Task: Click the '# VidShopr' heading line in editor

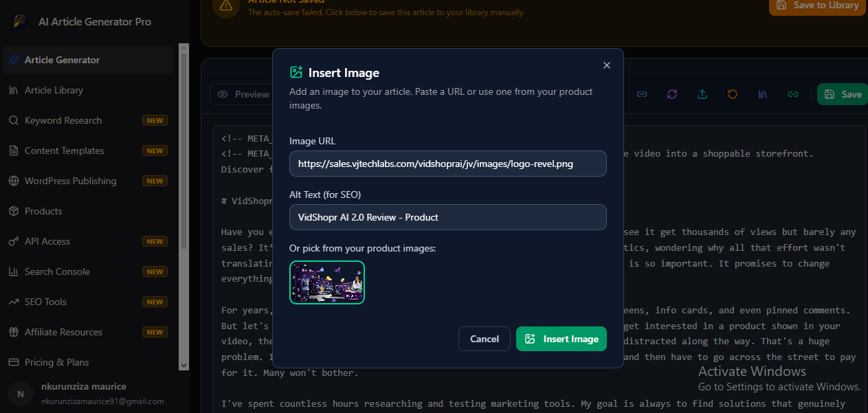Action: coord(247,201)
